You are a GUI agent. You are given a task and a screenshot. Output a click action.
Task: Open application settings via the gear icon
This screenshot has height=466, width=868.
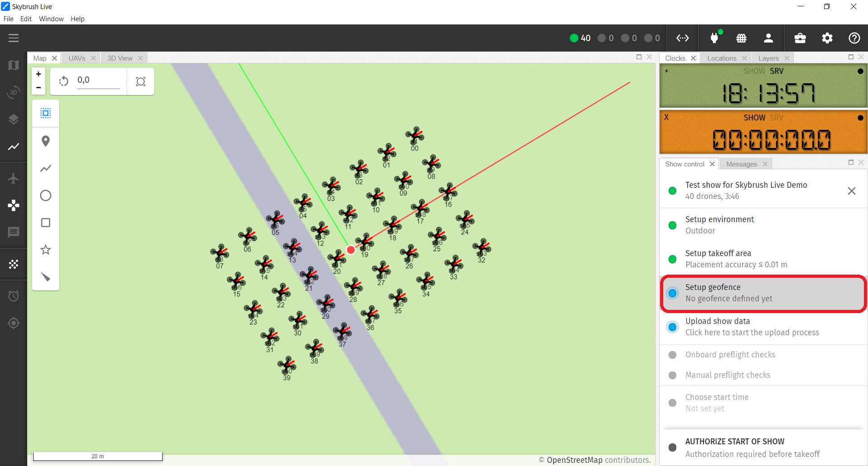pos(827,38)
